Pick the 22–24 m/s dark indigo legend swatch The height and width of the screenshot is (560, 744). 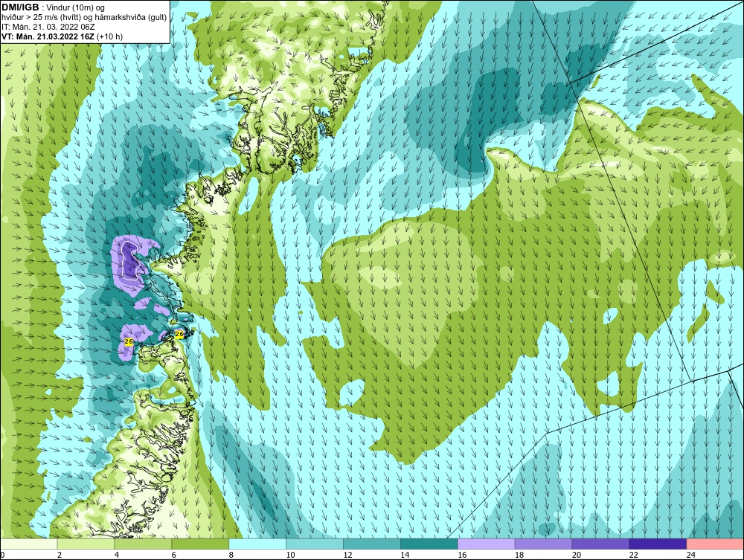coord(658,544)
